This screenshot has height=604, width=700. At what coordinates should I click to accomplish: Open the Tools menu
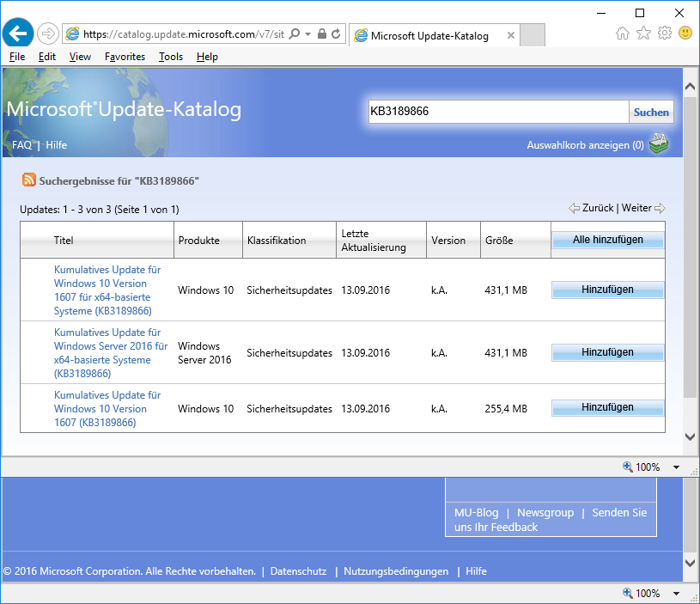click(x=171, y=57)
